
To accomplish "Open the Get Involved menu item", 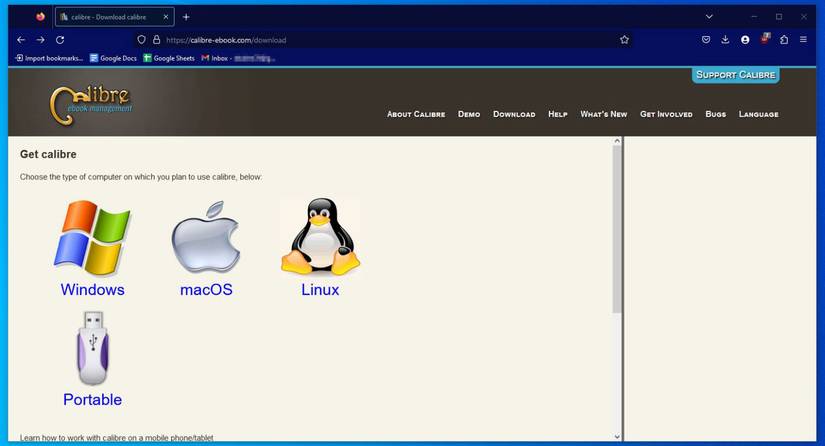I will coord(666,114).
